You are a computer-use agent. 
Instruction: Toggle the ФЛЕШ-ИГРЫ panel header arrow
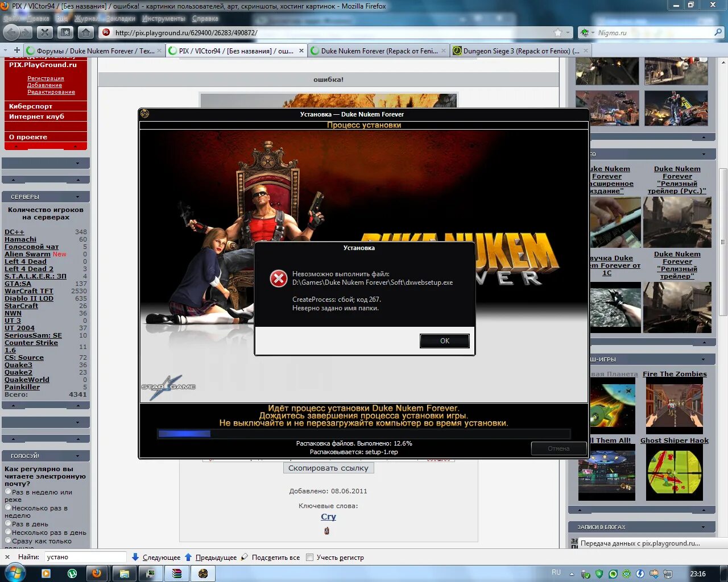coord(704,359)
